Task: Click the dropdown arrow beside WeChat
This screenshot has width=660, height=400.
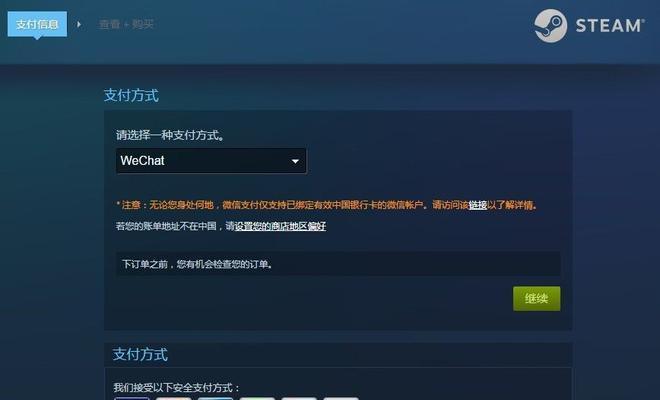Action: coord(295,161)
